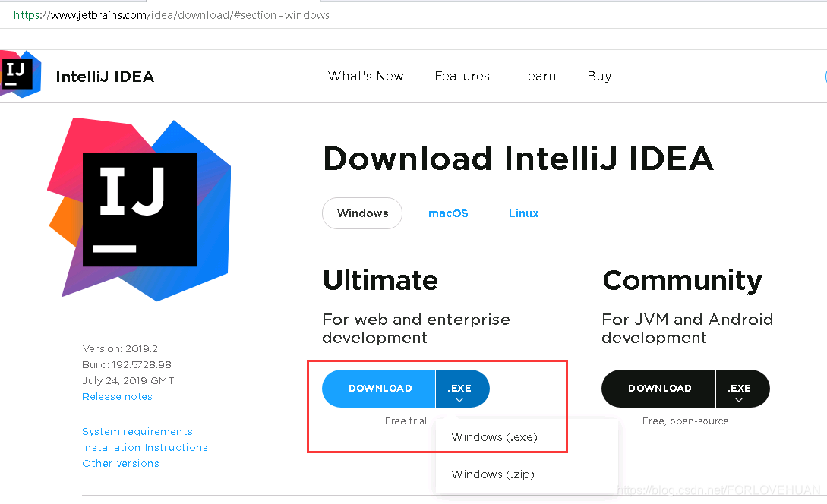Go to the Learn section
The height and width of the screenshot is (504, 827).
(x=538, y=77)
